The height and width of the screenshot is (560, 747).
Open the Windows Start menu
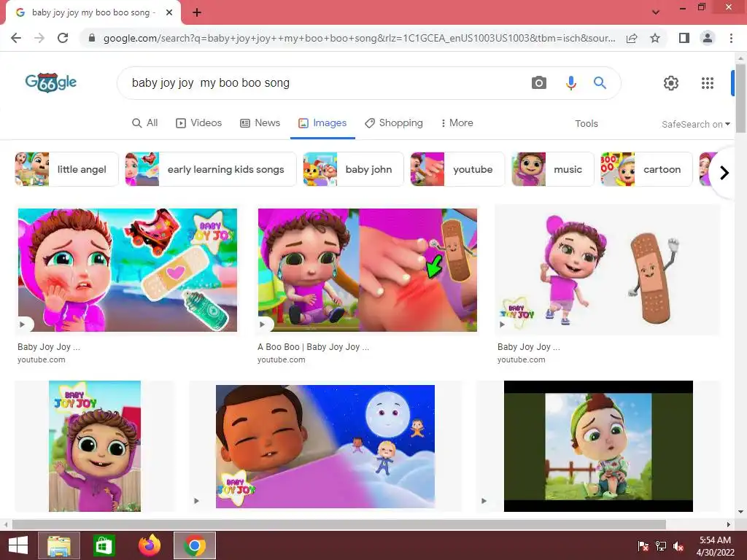coord(18,545)
